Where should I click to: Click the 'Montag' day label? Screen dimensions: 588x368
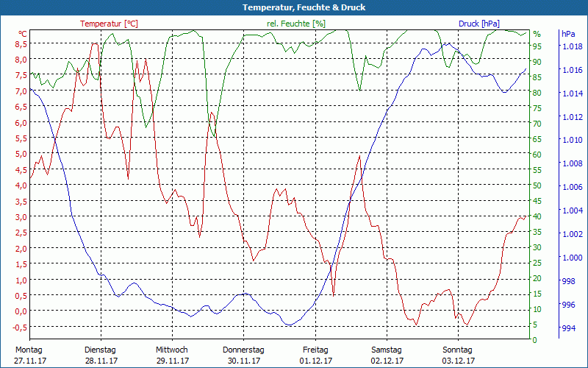29,350
